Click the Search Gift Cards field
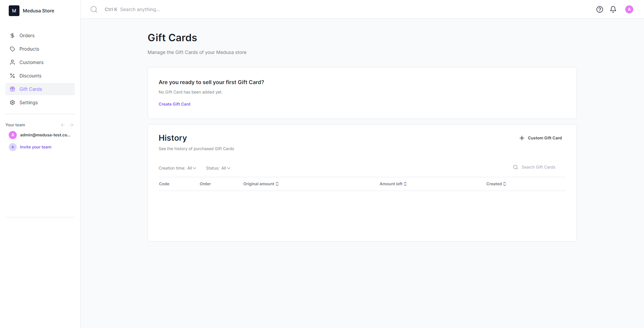The height and width of the screenshot is (328, 644). [x=538, y=167]
